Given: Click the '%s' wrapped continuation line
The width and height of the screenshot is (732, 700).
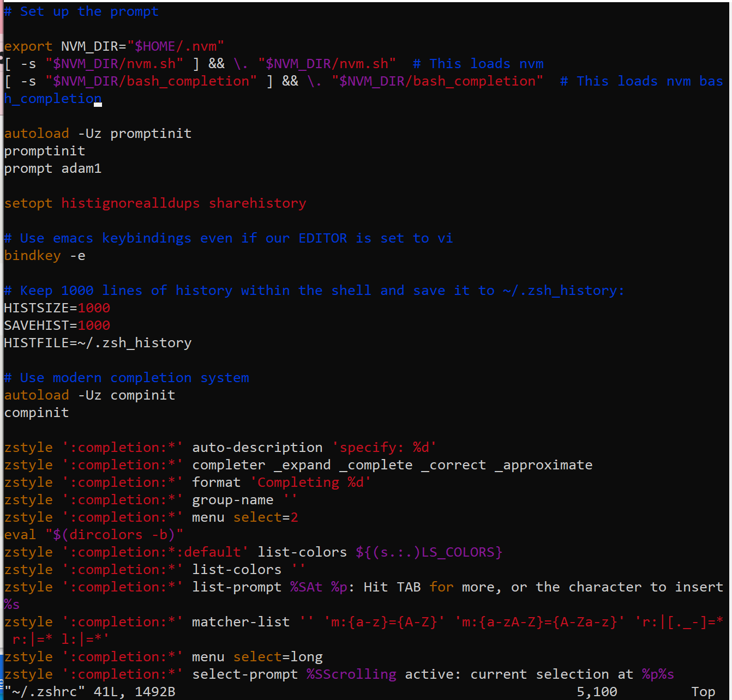Looking at the screenshot, I should click(12, 605).
